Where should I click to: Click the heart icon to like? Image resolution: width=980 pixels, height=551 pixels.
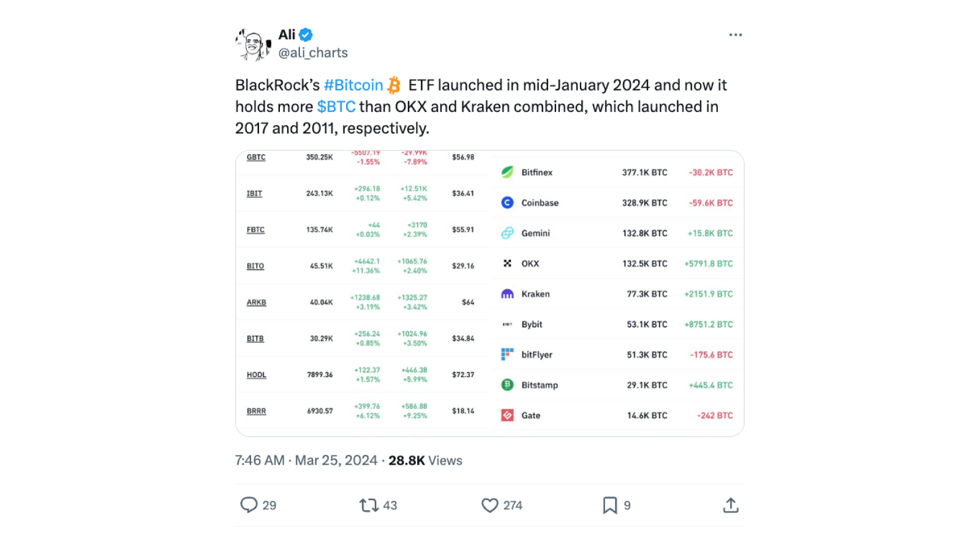click(489, 505)
